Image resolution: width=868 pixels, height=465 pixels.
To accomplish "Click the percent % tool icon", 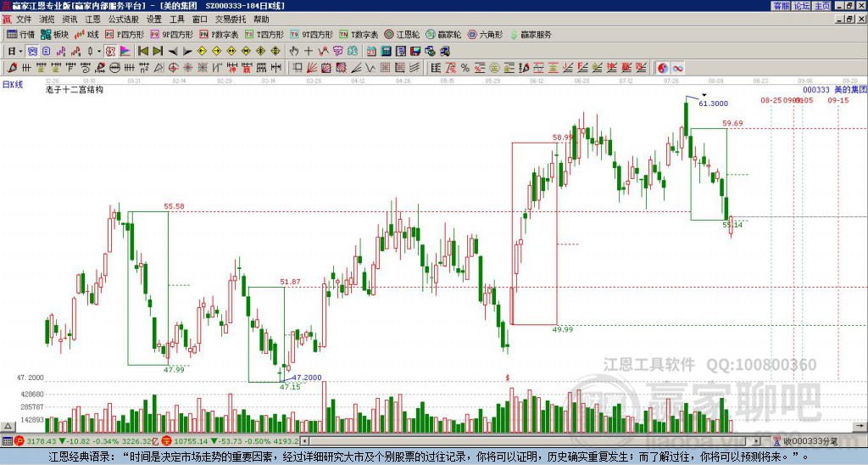I will click(465, 68).
